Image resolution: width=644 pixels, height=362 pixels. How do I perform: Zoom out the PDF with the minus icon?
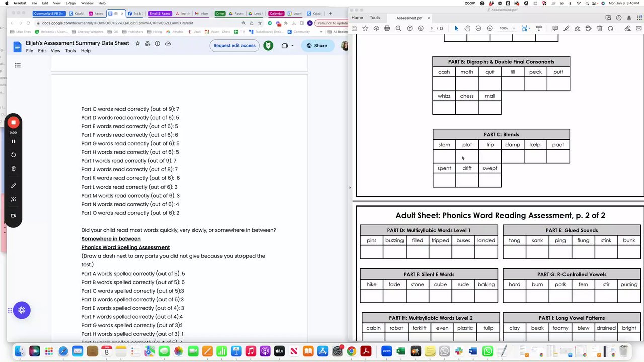click(478, 28)
